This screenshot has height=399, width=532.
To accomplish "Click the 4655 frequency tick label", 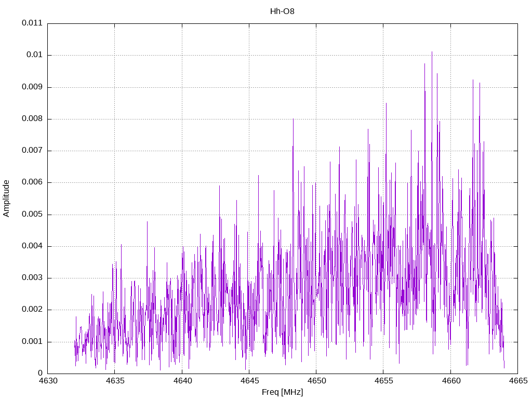I will (383, 381).
